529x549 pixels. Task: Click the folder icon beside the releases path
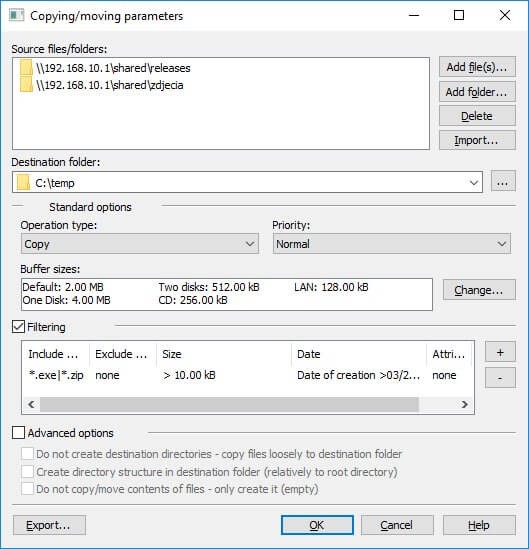click(27, 67)
